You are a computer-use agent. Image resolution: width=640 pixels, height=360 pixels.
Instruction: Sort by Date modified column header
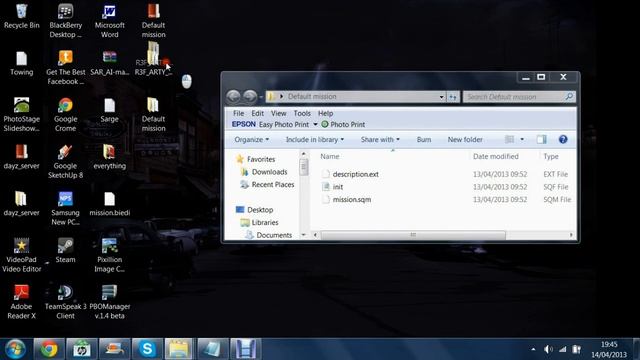point(496,156)
